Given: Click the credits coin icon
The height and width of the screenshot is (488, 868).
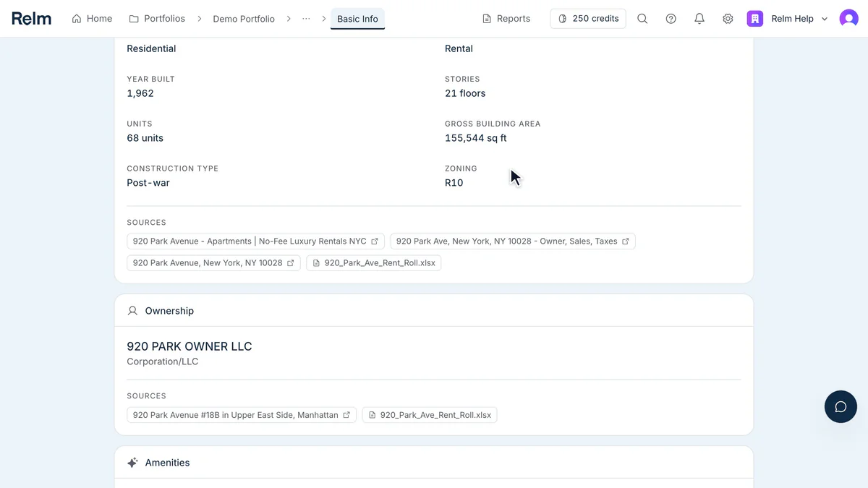Looking at the screenshot, I should point(563,19).
